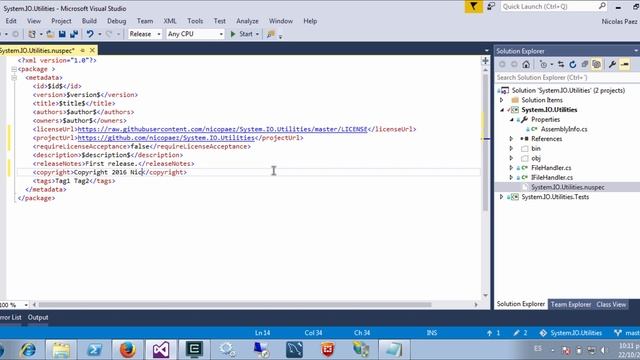Image resolution: width=640 pixels, height=360 pixels.
Task: Expand the System.IO.Utilities.Tests project
Action: (x=502, y=197)
